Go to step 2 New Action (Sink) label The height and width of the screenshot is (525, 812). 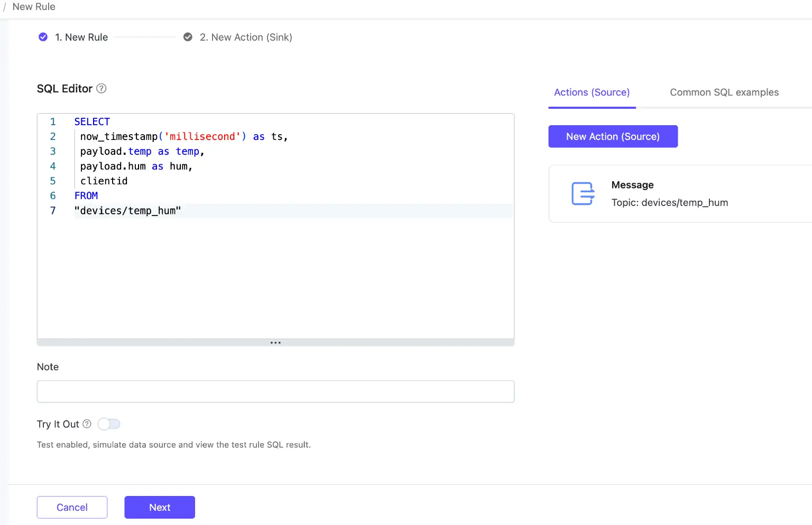click(x=246, y=37)
